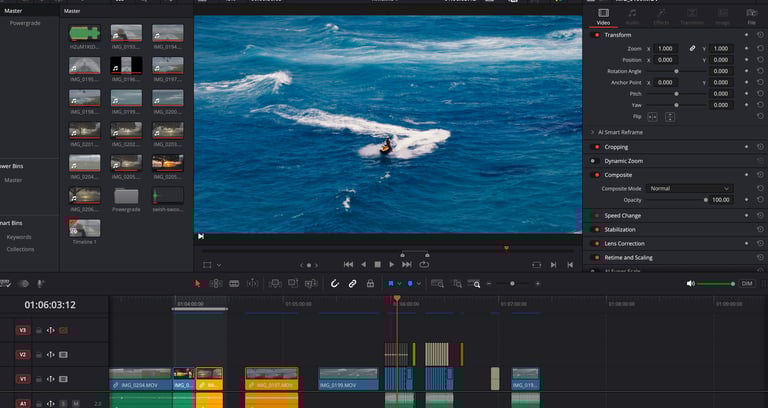Click the Flip horizontal button

(652, 117)
